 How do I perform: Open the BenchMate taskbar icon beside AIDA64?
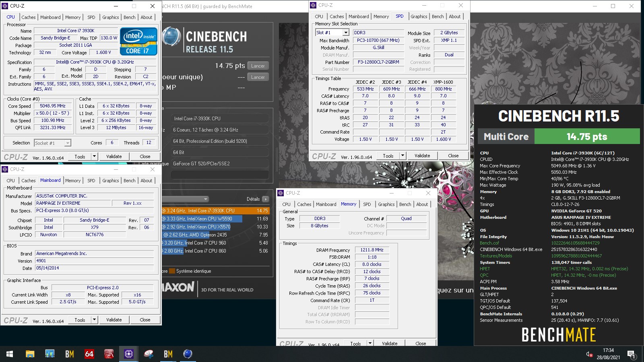pyautogui.click(x=69, y=354)
